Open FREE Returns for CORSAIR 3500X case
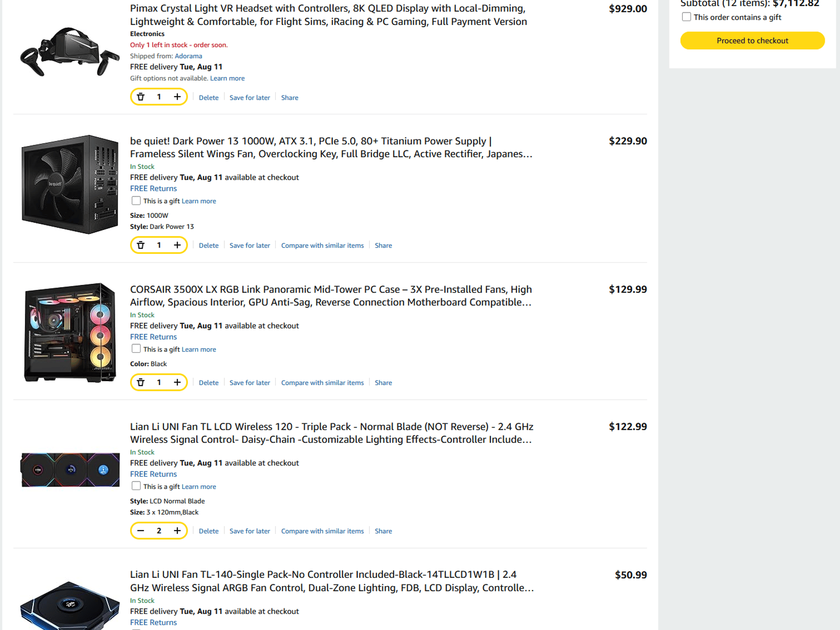840x630 pixels. (x=153, y=337)
